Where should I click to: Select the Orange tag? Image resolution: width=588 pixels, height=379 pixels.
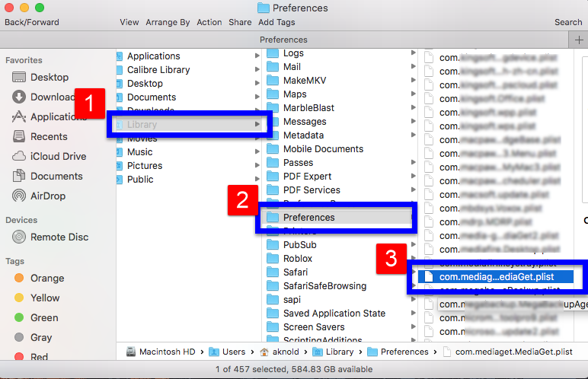coord(18,278)
